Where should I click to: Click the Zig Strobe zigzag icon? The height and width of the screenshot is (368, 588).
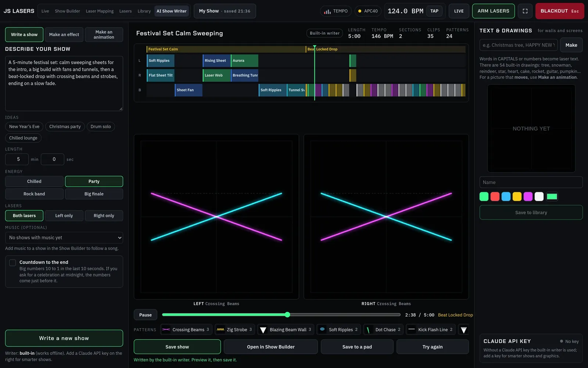pos(220,330)
